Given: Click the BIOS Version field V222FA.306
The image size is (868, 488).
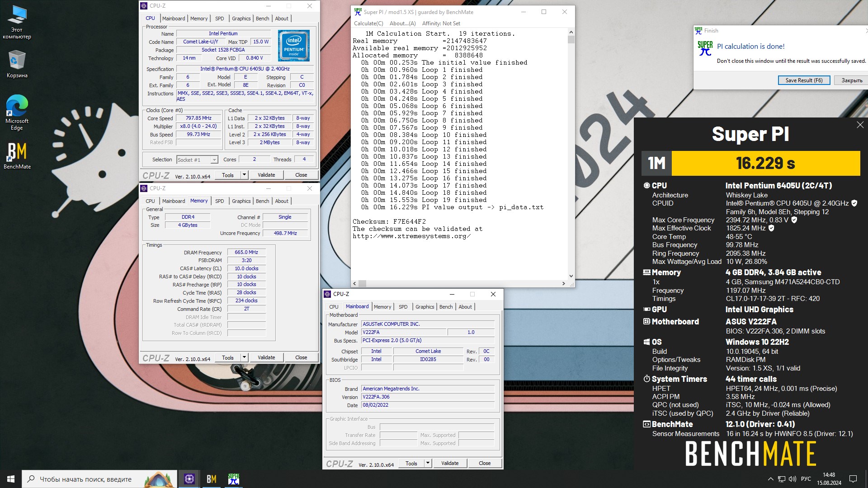Looking at the screenshot, I should point(428,397).
